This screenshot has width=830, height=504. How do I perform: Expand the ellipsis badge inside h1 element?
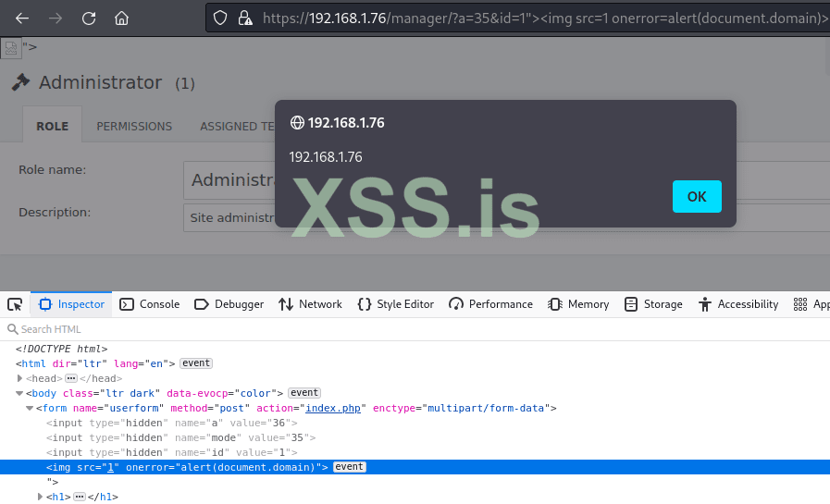click(80, 497)
